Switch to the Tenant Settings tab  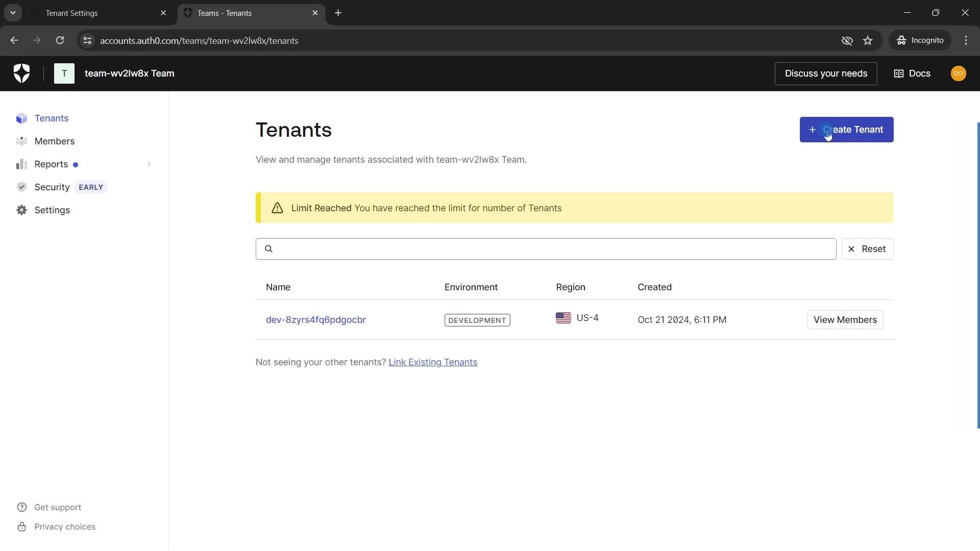tap(99, 13)
